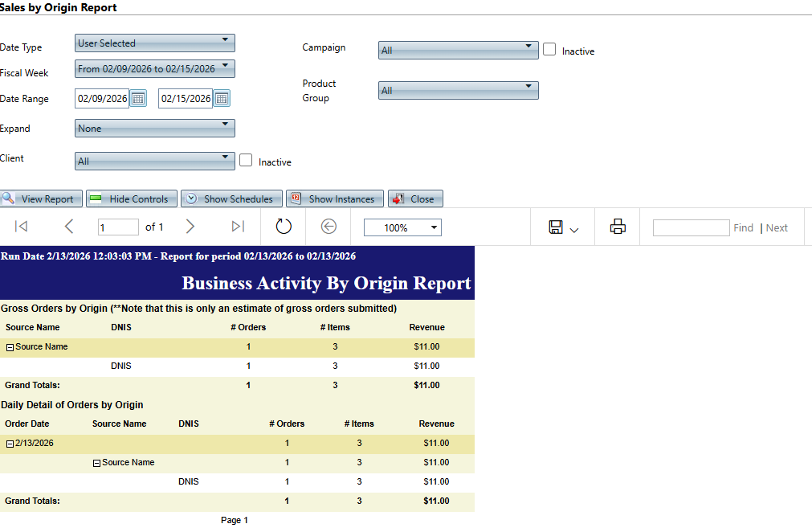Jump to last report page

click(238, 227)
